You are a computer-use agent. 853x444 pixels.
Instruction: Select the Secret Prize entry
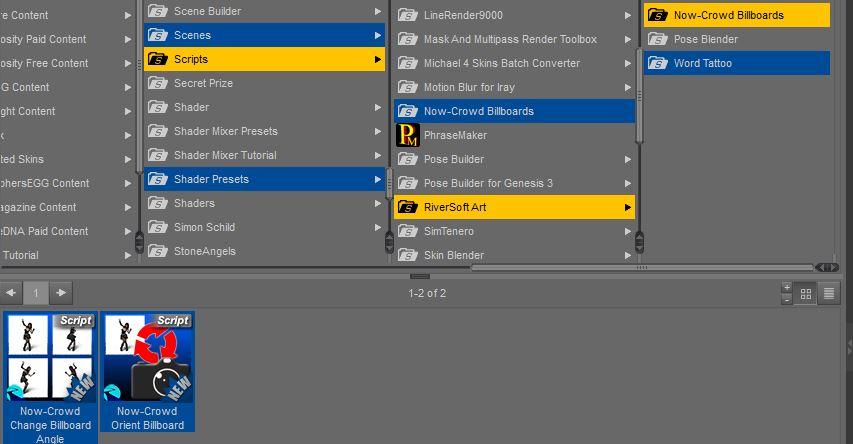tap(264, 83)
